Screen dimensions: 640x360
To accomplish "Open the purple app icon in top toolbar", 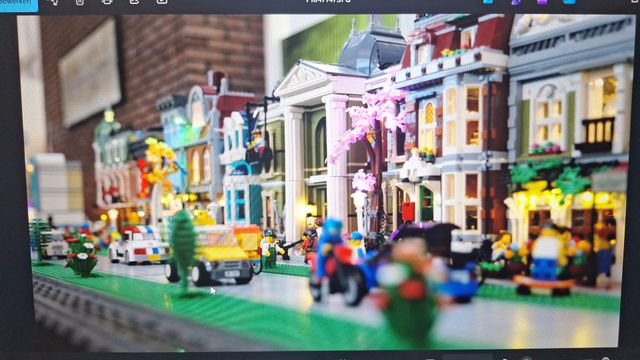I will [x=542, y=2].
